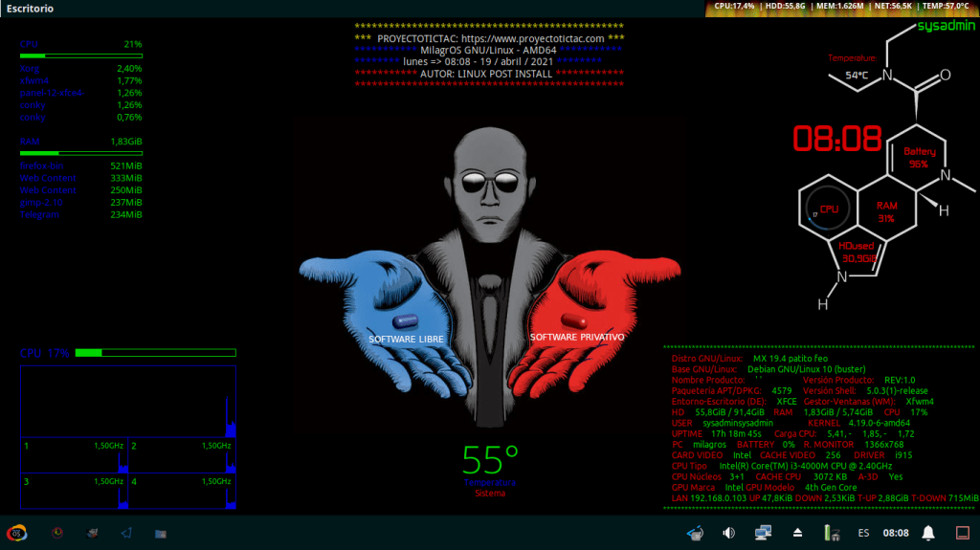Click the eject removable media icon
The width and height of the screenshot is (980, 550).
point(796,532)
